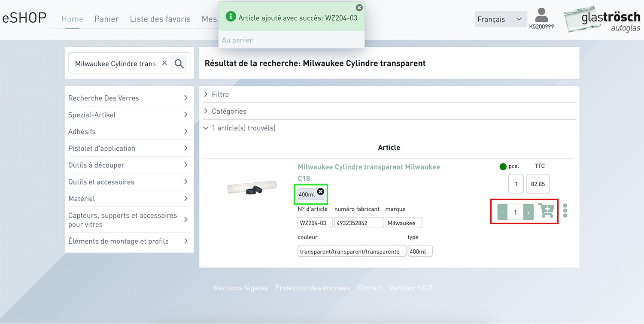Click the Milwaukee brand field

point(404,223)
